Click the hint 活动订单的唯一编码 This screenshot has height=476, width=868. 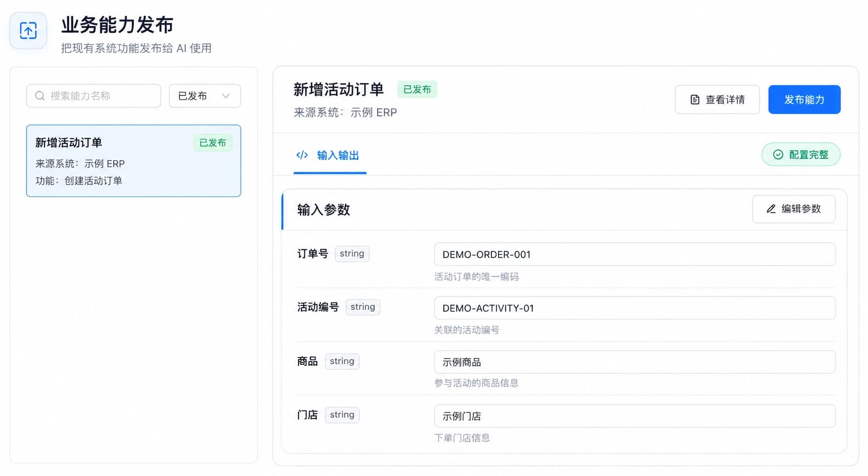(477, 276)
